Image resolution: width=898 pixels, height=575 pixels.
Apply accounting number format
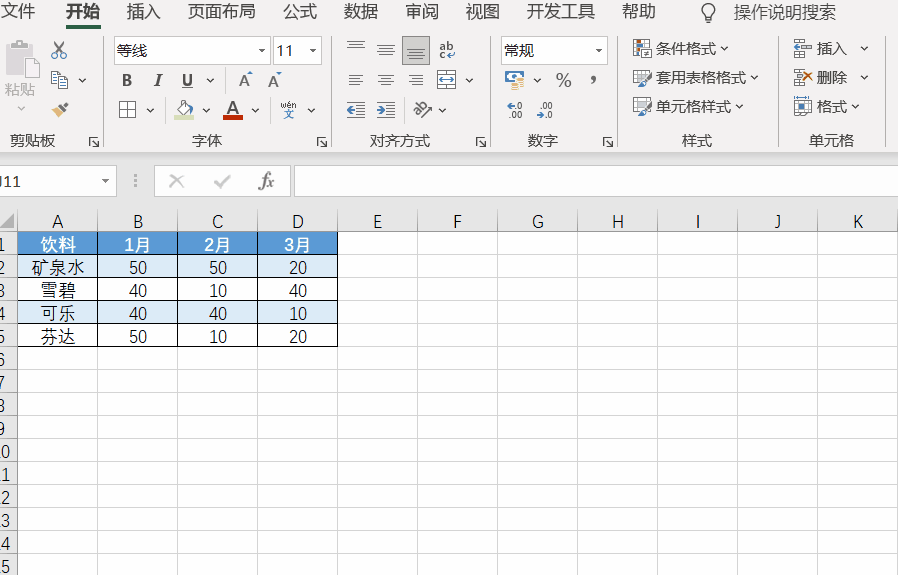[x=514, y=80]
